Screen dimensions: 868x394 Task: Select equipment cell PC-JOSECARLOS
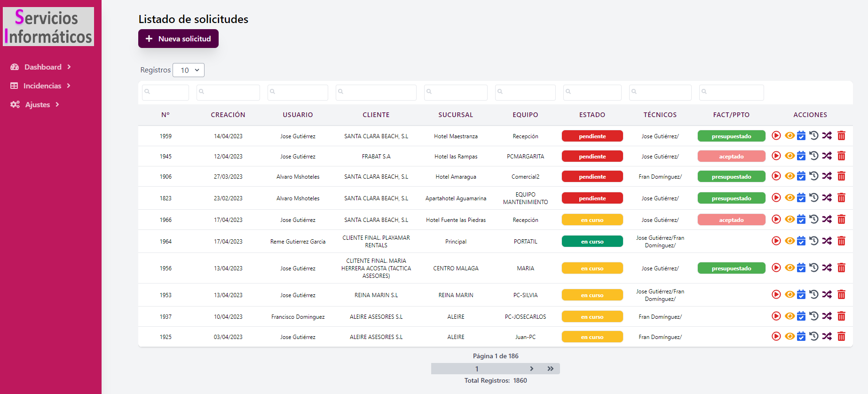tap(525, 317)
